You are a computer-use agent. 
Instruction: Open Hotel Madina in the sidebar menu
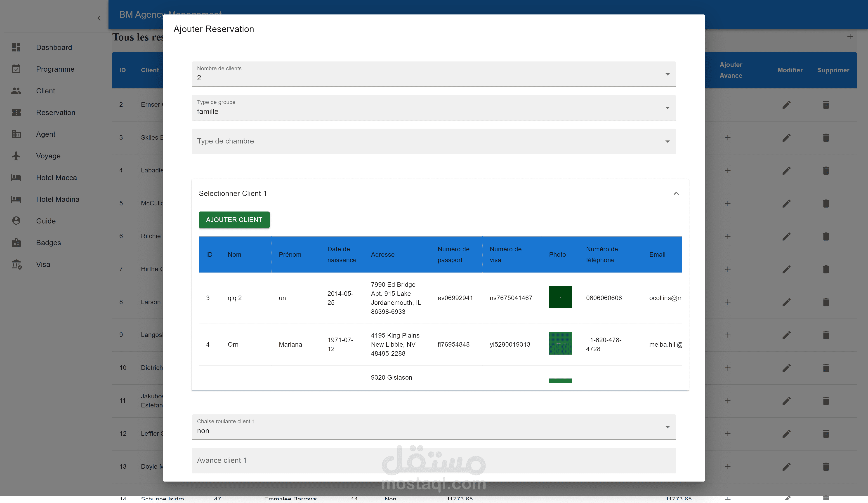(57, 199)
